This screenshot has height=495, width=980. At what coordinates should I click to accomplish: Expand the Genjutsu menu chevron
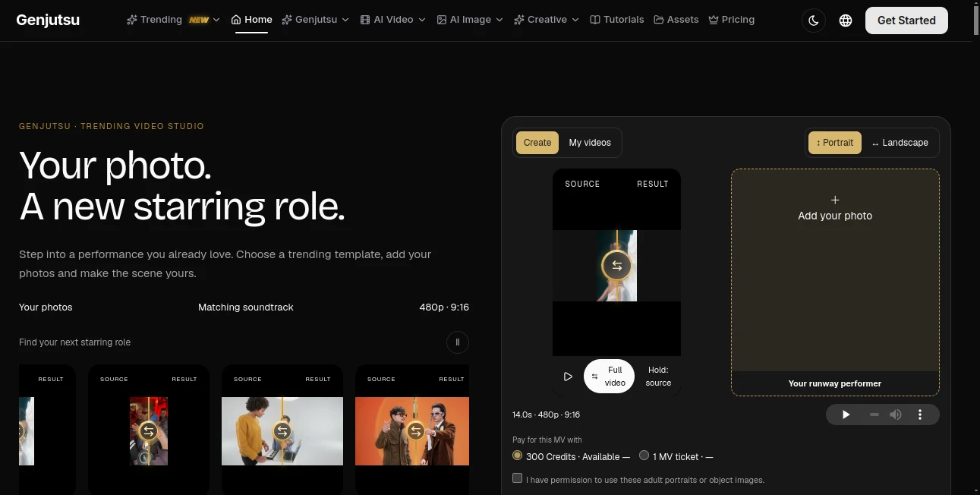tap(345, 20)
